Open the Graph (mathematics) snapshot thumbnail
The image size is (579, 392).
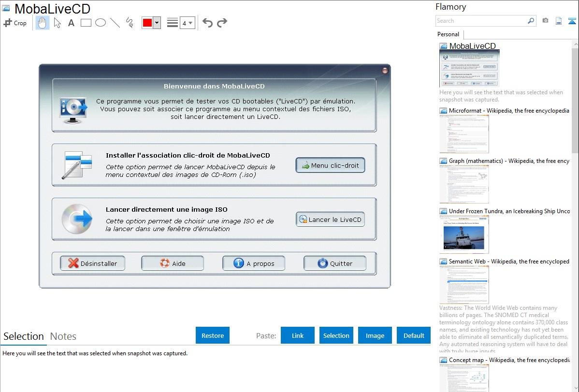click(x=464, y=184)
